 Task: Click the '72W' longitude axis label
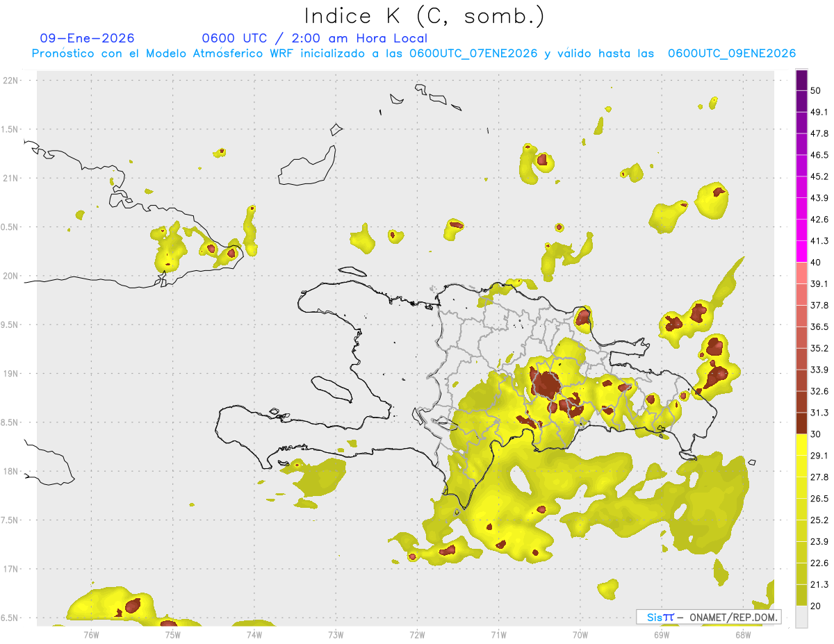coord(417,634)
